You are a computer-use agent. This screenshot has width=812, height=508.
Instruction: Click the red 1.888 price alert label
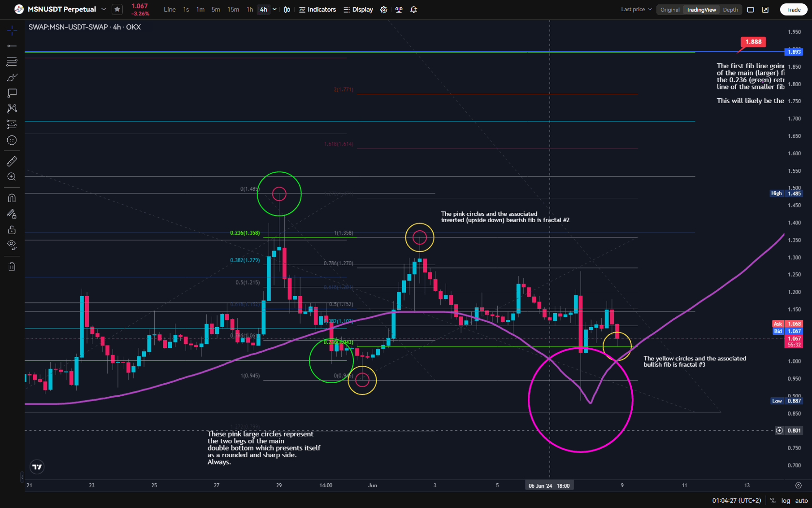pyautogui.click(x=753, y=42)
